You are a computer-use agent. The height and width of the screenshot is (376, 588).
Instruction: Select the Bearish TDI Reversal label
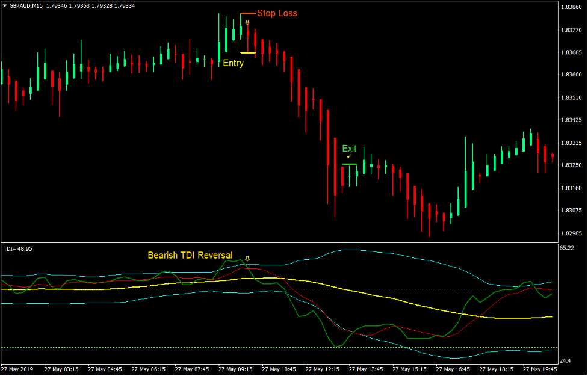(x=190, y=255)
